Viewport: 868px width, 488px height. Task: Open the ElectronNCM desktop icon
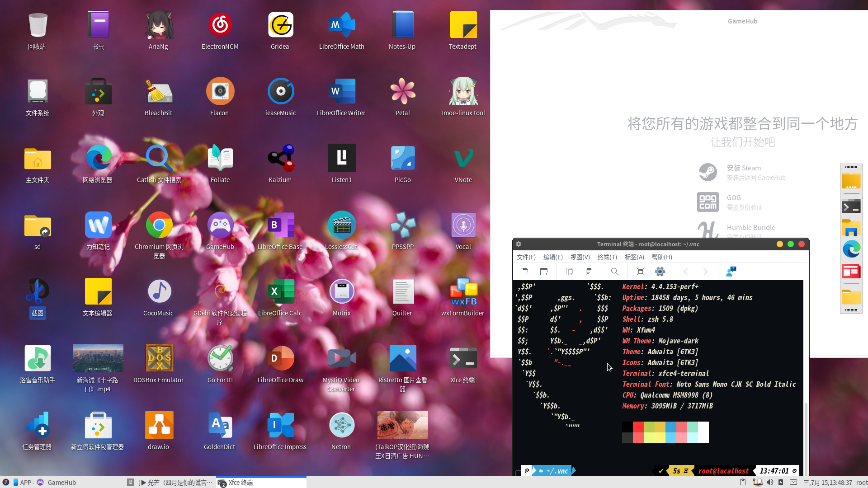220,30
